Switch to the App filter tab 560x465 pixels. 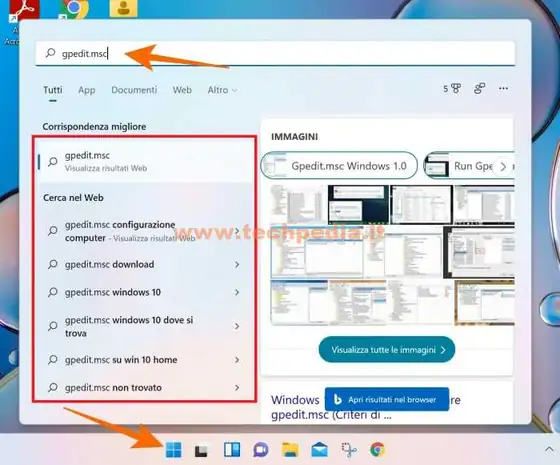pos(87,90)
